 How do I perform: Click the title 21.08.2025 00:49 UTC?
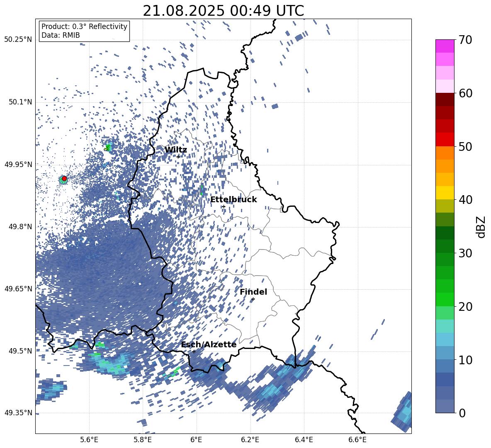pyautogui.click(x=224, y=11)
